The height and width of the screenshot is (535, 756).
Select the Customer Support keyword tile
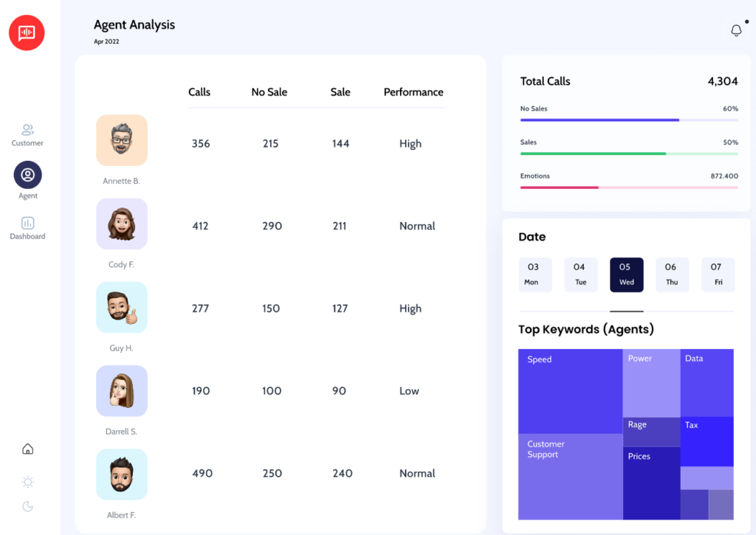(570, 477)
